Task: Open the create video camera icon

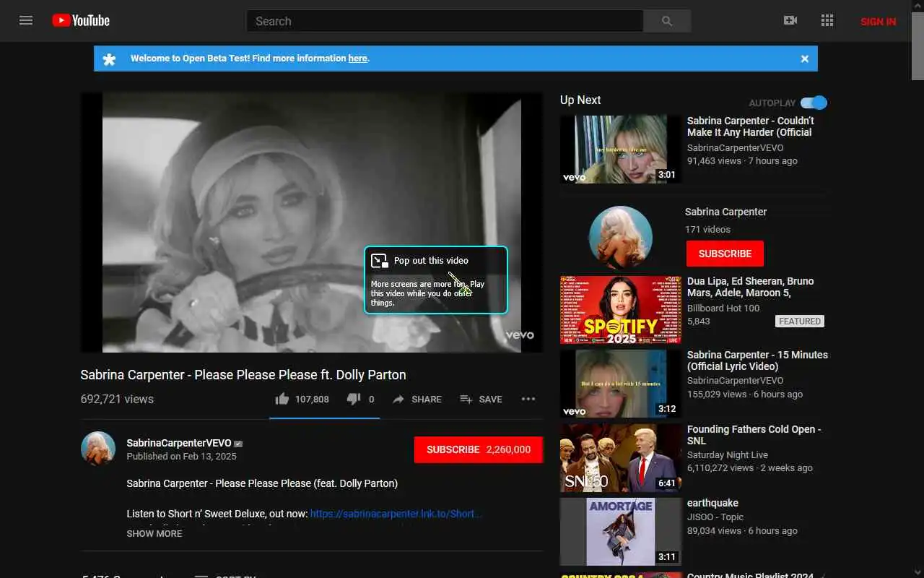Action: [x=790, y=20]
